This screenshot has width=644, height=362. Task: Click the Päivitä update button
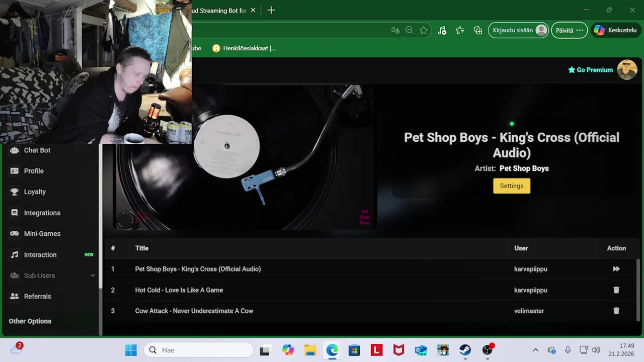[569, 30]
